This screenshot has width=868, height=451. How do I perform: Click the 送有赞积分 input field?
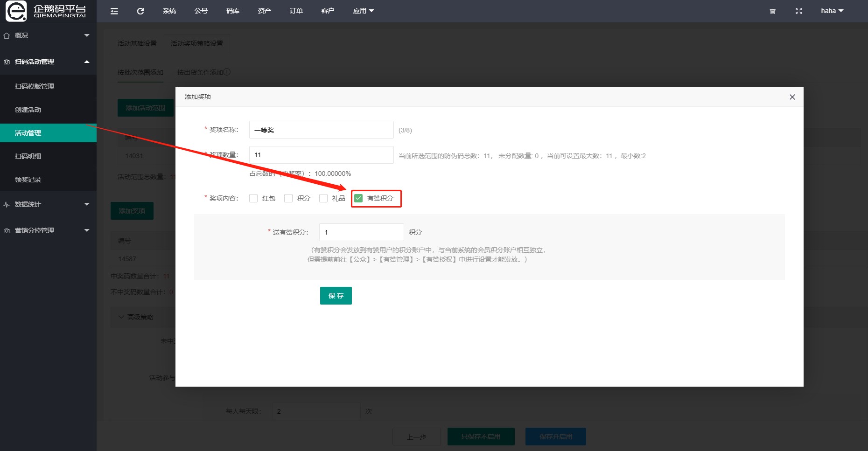362,232
